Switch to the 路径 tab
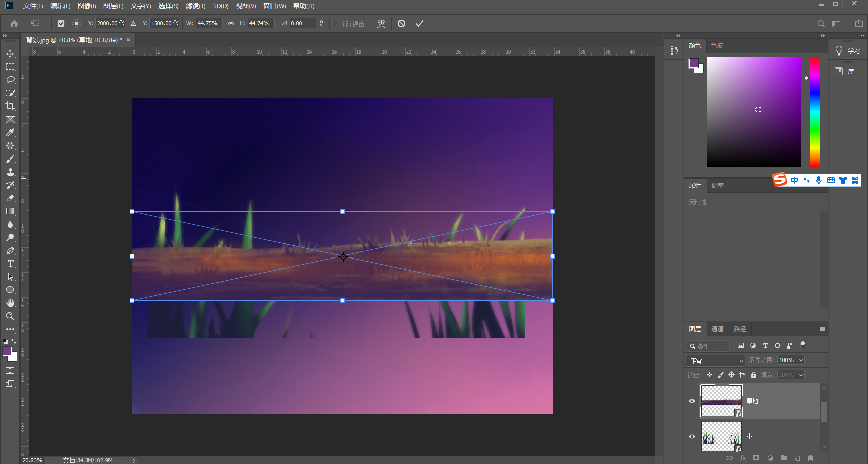Image resolution: width=868 pixels, height=464 pixels. click(740, 329)
